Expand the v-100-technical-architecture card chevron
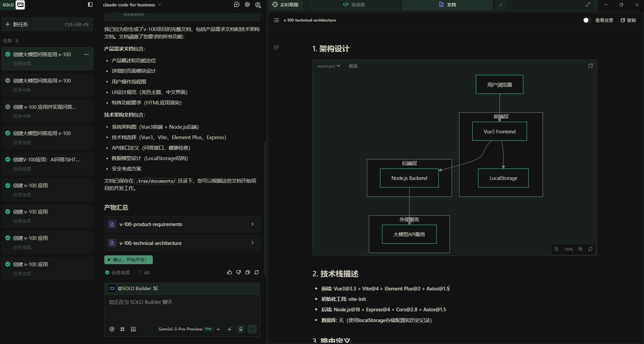Image resolution: width=644 pixels, height=344 pixels. coord(252,243)
